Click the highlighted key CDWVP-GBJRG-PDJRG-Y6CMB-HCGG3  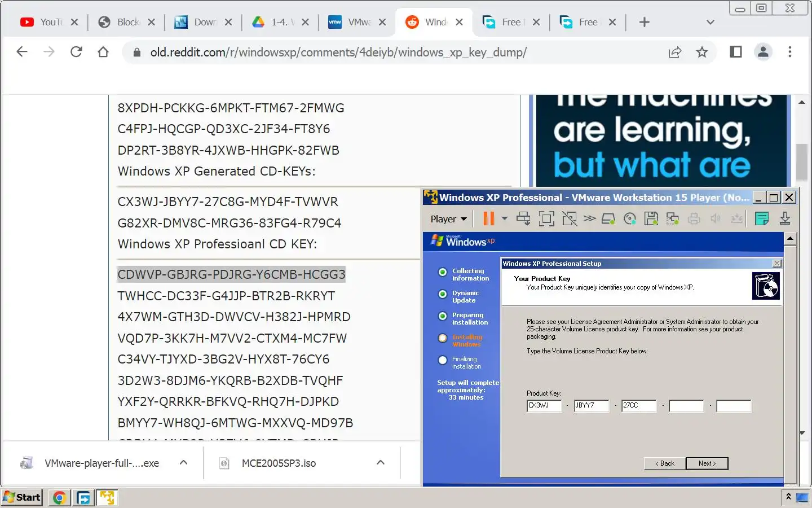coord(231,274)
